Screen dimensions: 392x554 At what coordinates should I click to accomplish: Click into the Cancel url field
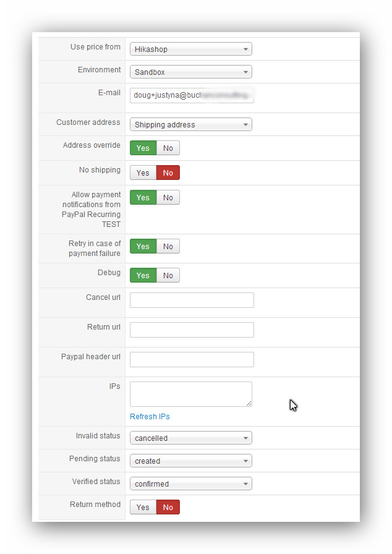coord(192,300)
